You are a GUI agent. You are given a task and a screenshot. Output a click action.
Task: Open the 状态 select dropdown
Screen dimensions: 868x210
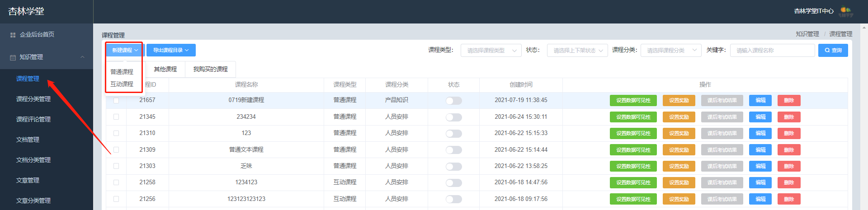pos(577,50)
